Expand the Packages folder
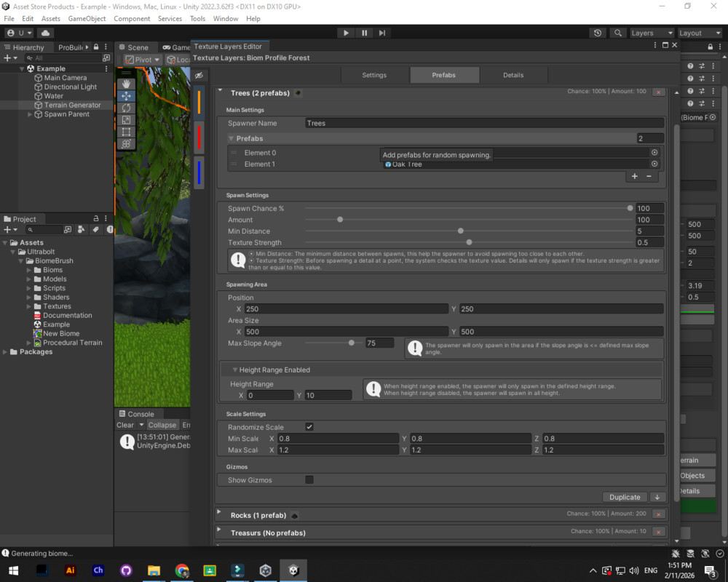 pos(5,352)
